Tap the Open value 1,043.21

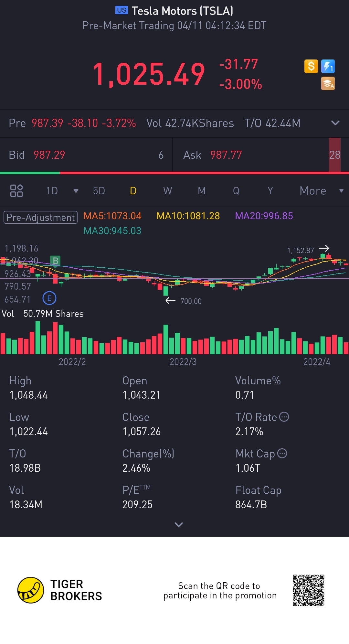pos(142,395)
